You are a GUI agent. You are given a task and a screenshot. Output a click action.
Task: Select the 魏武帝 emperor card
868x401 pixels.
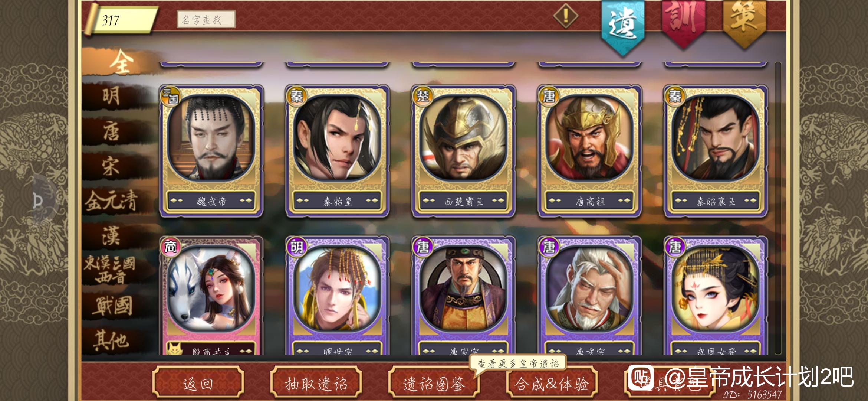tap(211, 151)
